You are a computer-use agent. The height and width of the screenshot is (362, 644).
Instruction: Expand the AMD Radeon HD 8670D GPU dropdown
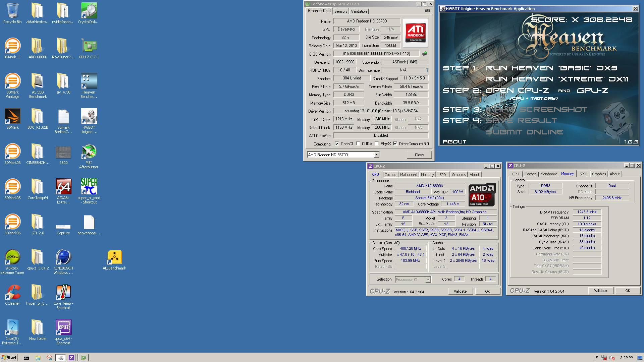(376, 155)
